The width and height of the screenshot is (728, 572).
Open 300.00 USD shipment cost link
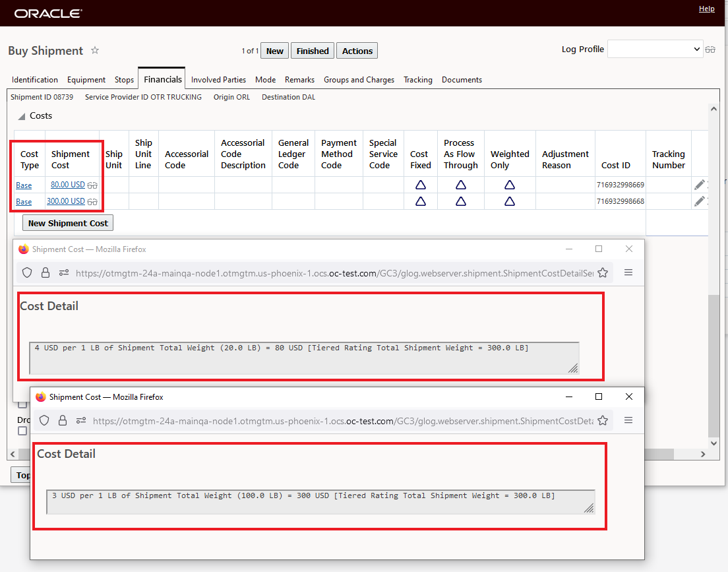click(66, 201)
